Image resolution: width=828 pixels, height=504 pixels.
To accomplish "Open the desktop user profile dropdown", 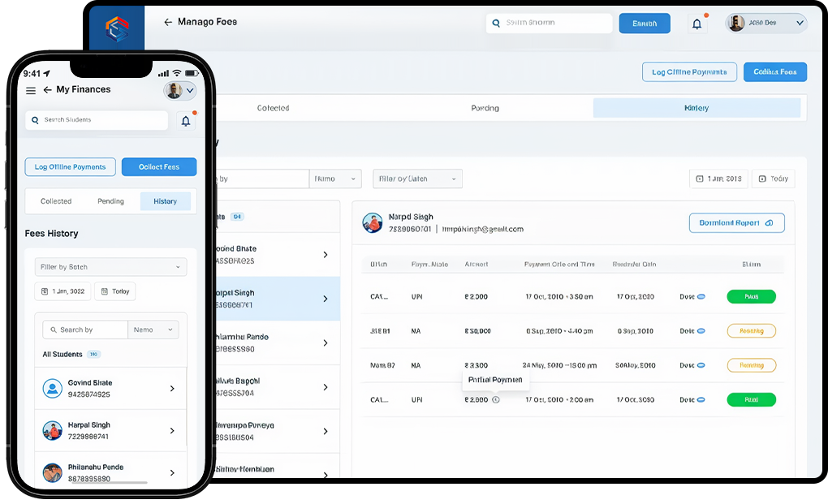I will point(765,24).
